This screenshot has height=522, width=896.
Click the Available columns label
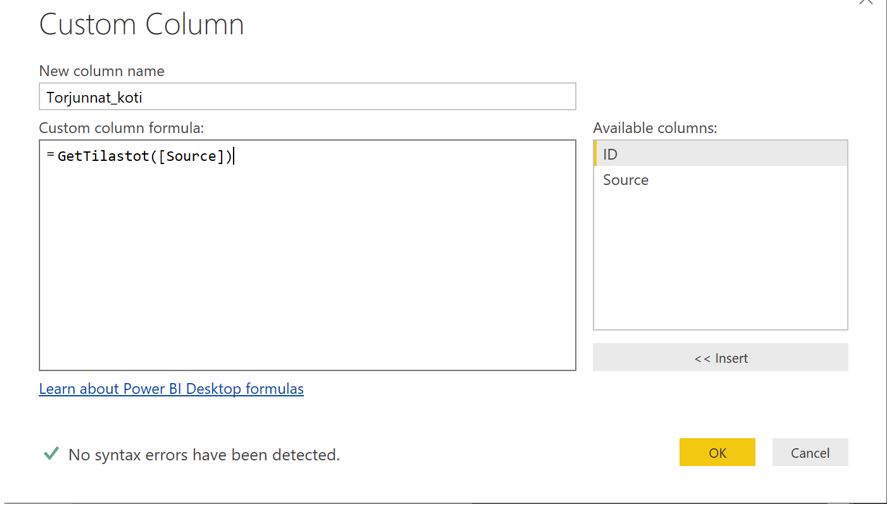coord(655,128)
